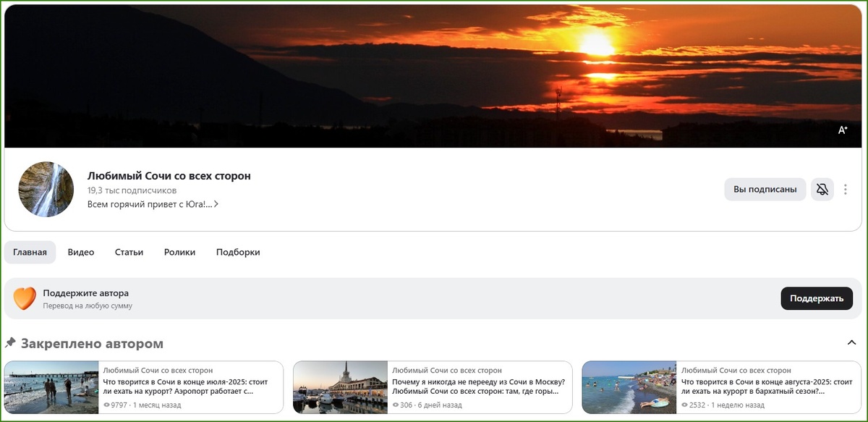The width and height of the screenshot is (868, 422).
Task: Click the orange heart icon in the support banner
Action: coord(25,298)
